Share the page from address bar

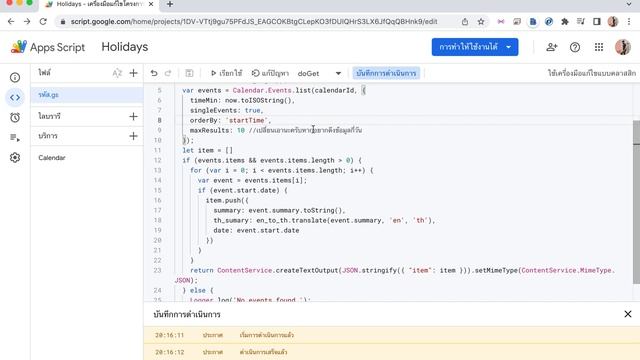click(465, 22)
